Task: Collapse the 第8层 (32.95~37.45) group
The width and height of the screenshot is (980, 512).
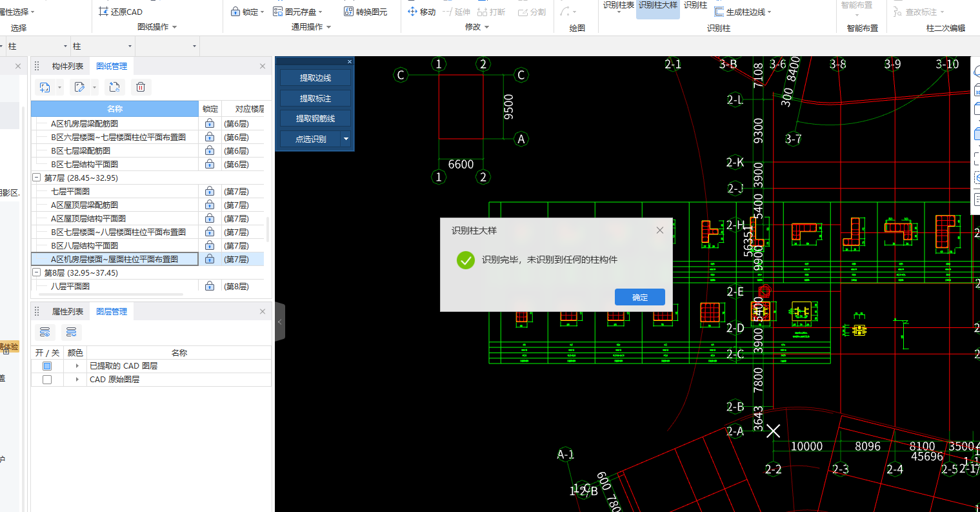Action: (37, 272)
